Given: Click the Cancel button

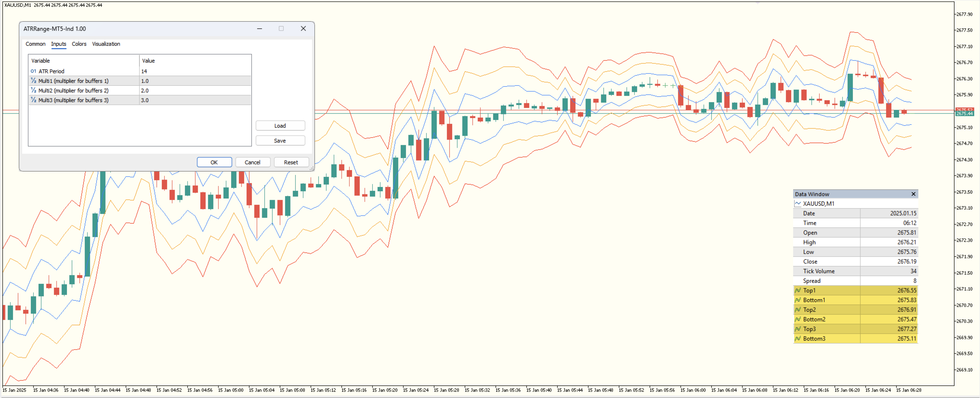Looking at the screenshot, I should point(253,162).
